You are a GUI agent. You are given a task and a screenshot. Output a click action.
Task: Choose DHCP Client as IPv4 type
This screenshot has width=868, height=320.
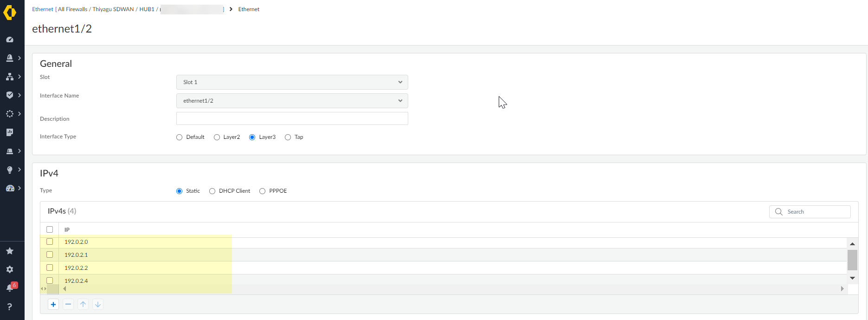click(x=212, y=191)
